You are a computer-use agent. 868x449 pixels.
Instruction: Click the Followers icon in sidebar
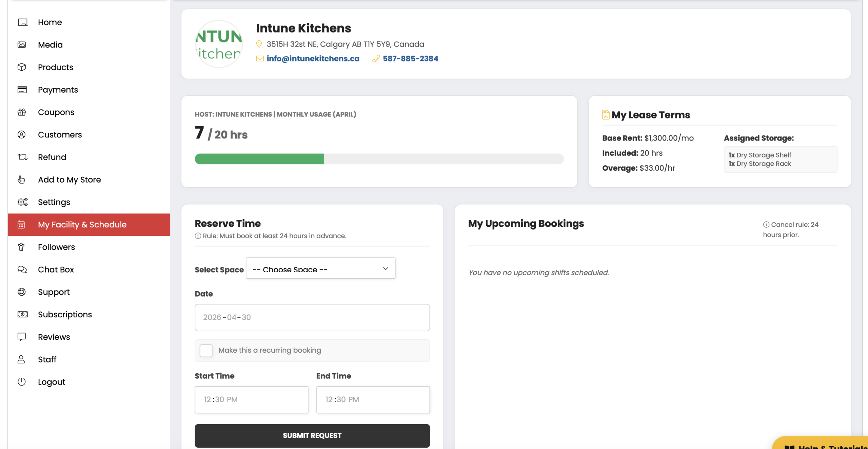[21, 247]
